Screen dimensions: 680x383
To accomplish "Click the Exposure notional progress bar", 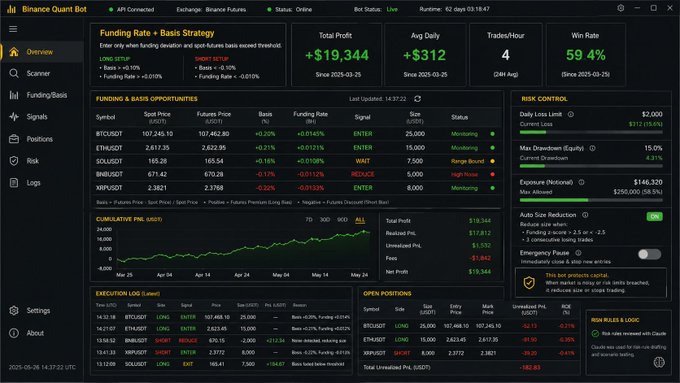I will point(591,200).
